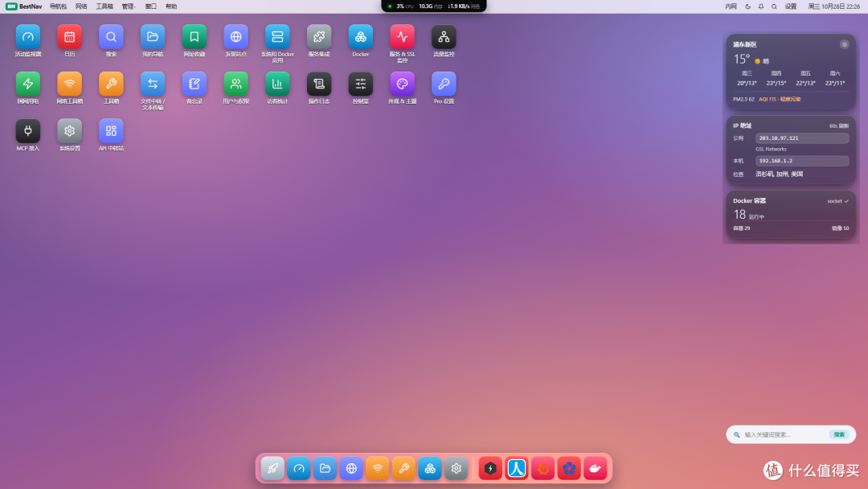This screenshot has height=489, width=868.
Task: Open the 活动监视器 desktop app icon
Action: [27, 37]
